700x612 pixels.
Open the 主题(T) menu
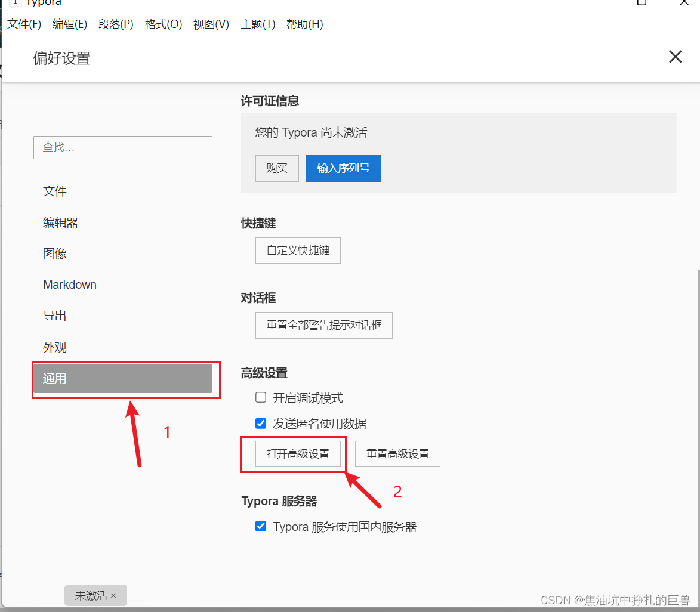click(x=257, y=24)
